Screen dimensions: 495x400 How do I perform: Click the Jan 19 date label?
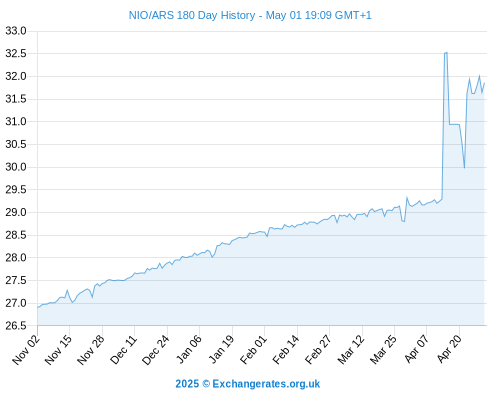tap(221, 350)
